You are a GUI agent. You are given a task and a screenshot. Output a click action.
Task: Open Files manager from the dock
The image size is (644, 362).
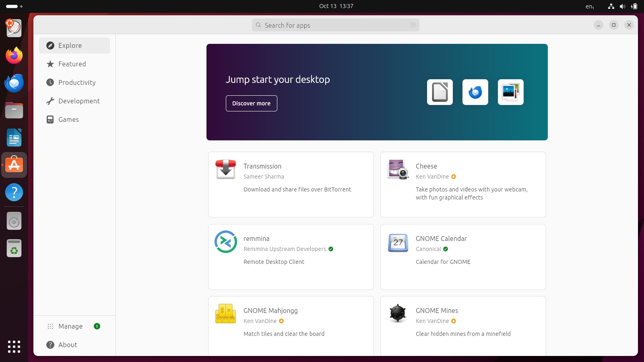[x=14, y=110]
